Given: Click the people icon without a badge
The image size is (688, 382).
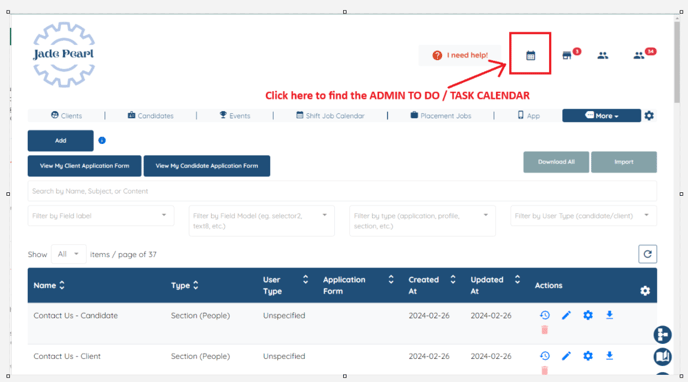Looking at the screenshot, I should pyautogui.click(x=603, y=55).
